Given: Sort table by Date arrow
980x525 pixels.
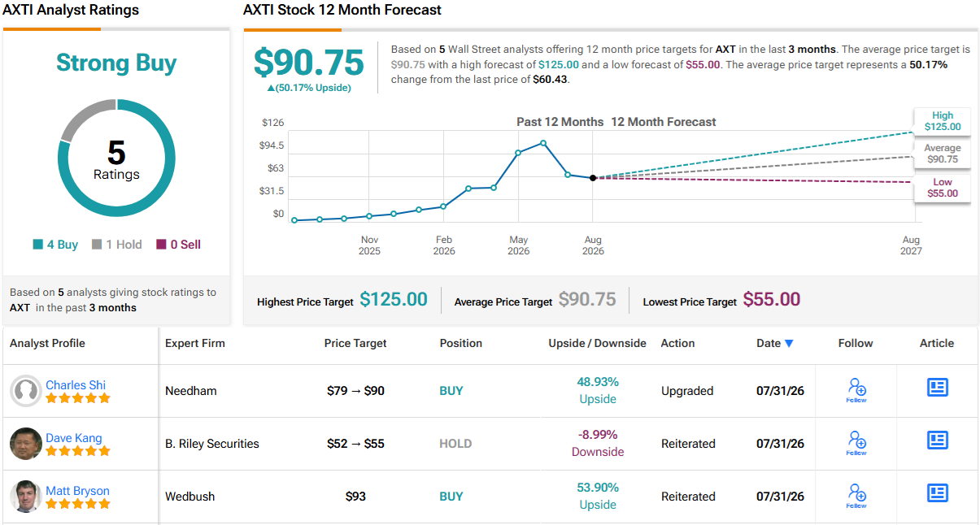Looking at the screenshot, I should (788, 344).
